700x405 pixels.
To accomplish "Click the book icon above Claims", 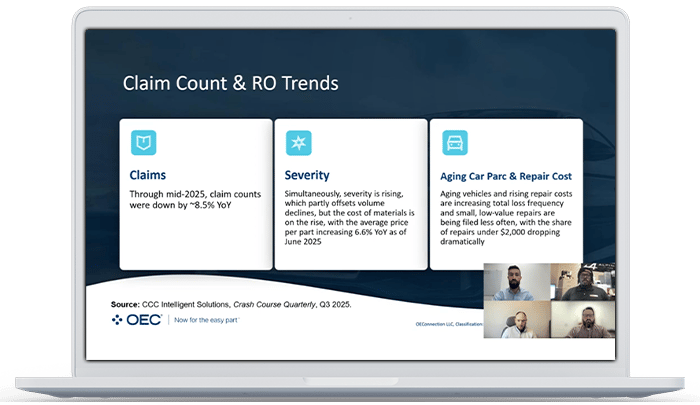I will [143, 143].
